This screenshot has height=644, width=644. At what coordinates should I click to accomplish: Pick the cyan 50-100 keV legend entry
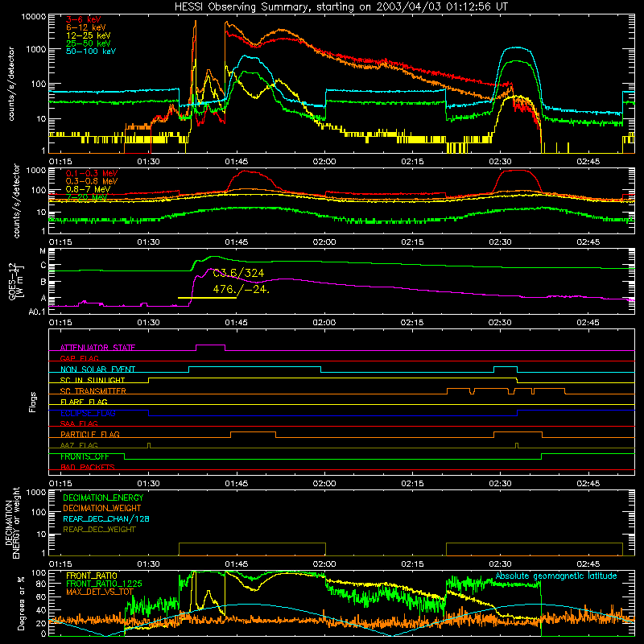pos(91,52)
